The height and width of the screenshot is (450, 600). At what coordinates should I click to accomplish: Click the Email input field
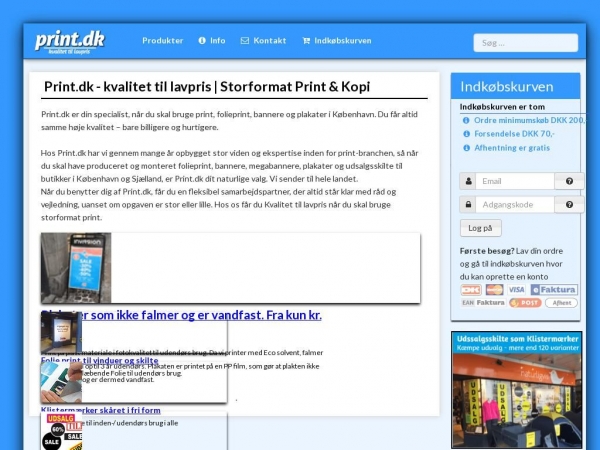coord(515,181)
